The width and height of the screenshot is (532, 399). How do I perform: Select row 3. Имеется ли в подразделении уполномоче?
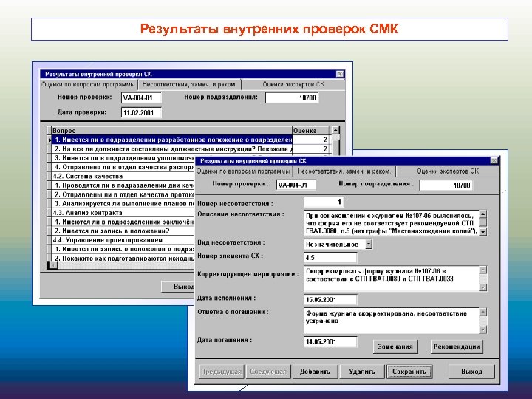click(123, 158)
